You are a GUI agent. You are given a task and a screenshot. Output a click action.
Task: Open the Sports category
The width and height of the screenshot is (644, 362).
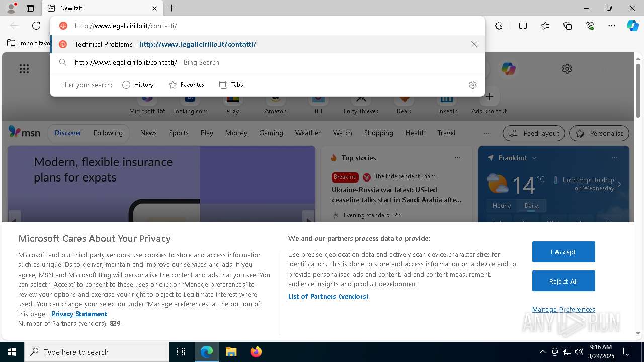pos(179,133)
